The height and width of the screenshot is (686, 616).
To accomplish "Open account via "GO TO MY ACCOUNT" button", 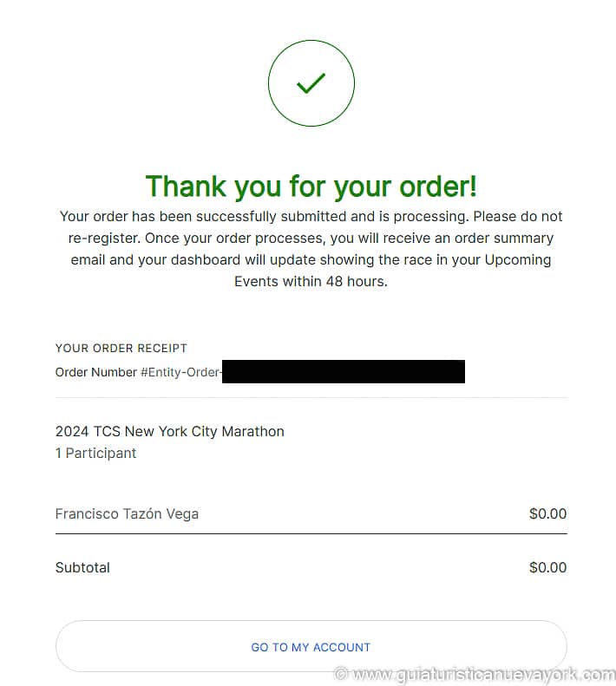I will coord(311,647).
